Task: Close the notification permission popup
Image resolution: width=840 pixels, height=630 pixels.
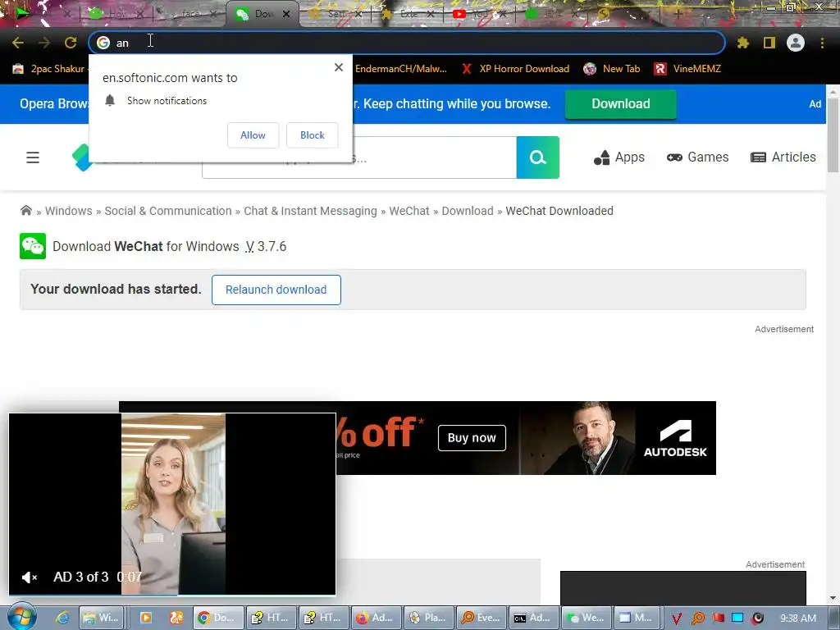Action: click(x=339, y=67)
